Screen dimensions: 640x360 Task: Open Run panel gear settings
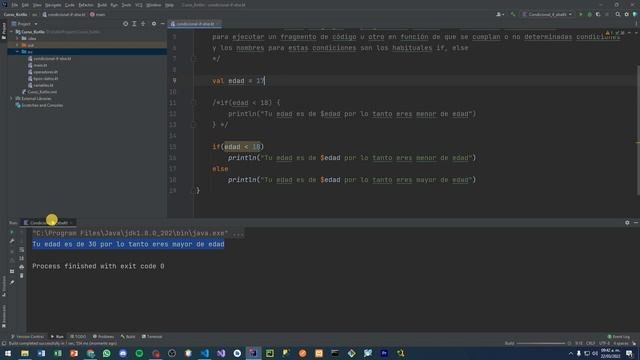(627, 222)
